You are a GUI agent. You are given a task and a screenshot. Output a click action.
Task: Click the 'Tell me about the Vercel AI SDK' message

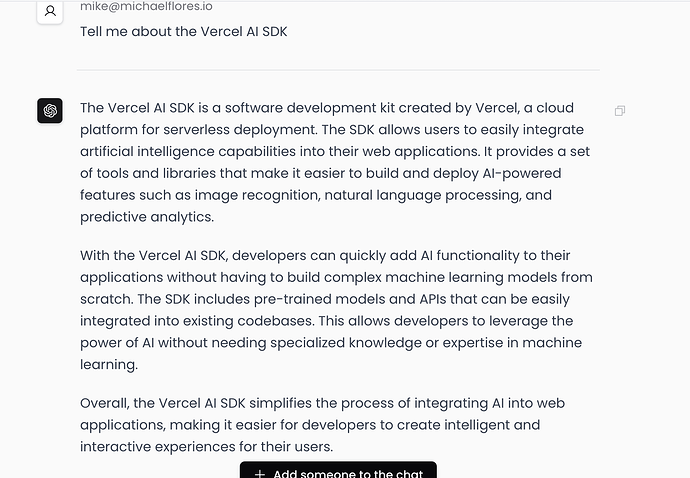pyautogui.click(x=184, y=32)
